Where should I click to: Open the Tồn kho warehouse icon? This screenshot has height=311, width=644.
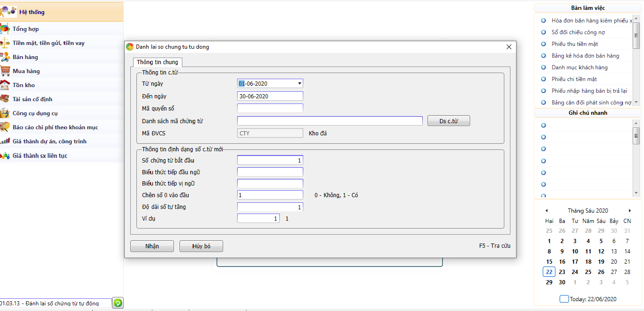5,85
